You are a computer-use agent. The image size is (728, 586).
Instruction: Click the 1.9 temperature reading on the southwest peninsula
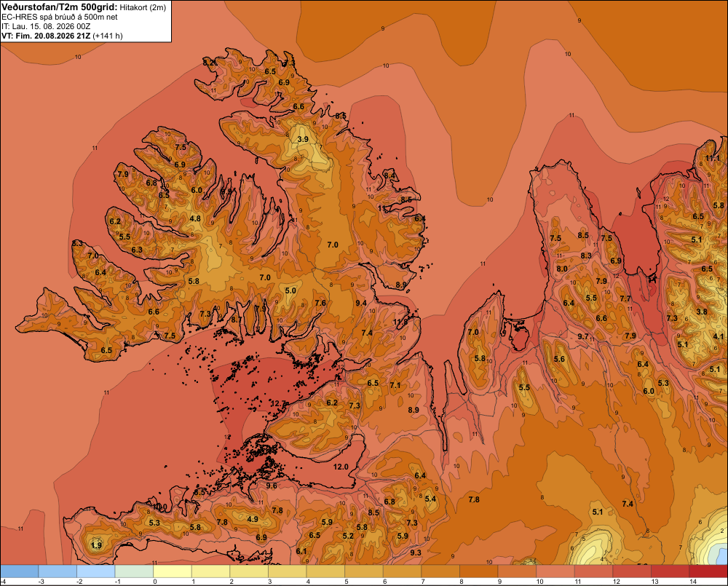pos(97,545)
